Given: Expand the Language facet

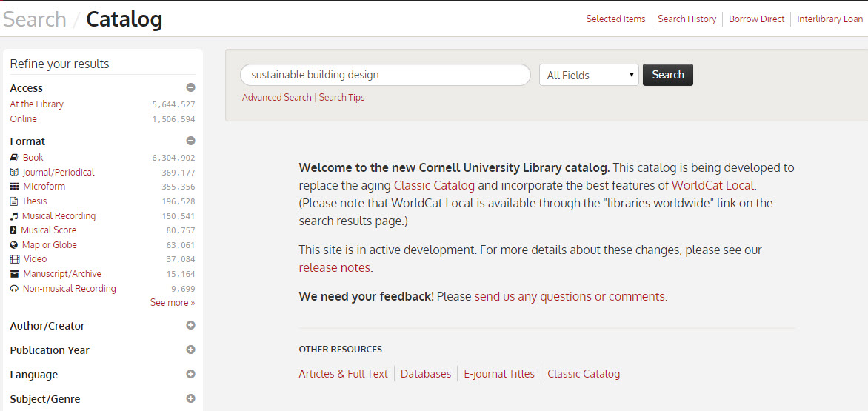Looking at the screenshot, I should pyautogui.click(x=190, y=374).
